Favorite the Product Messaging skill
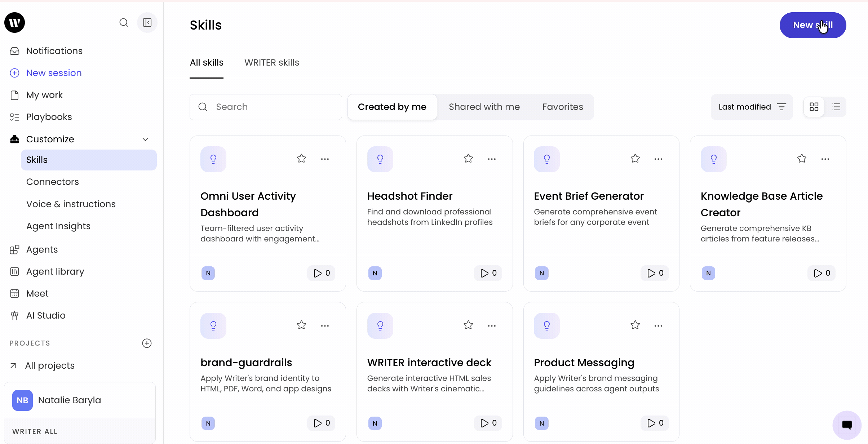Image resolution: width=868 pixels, height=444 pixels. tap(635, 325)
